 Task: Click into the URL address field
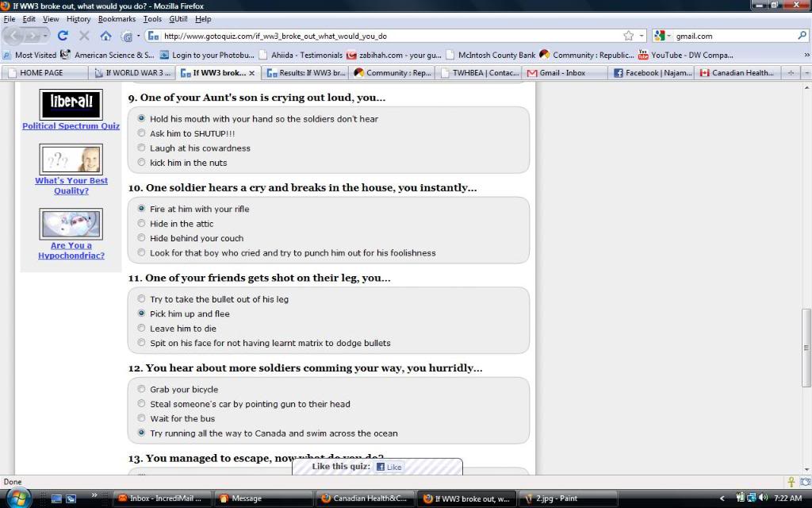381,36
